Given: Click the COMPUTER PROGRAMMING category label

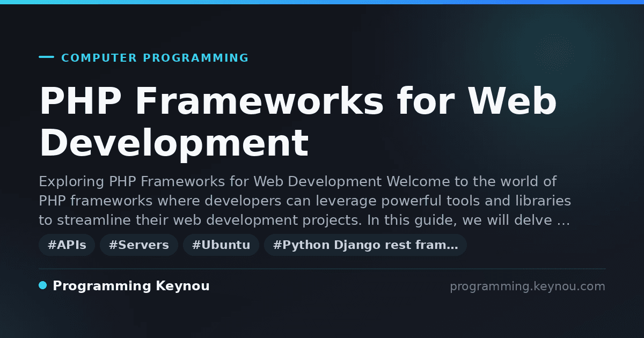Looking at the screenshot, I should (x=155, y=58).
